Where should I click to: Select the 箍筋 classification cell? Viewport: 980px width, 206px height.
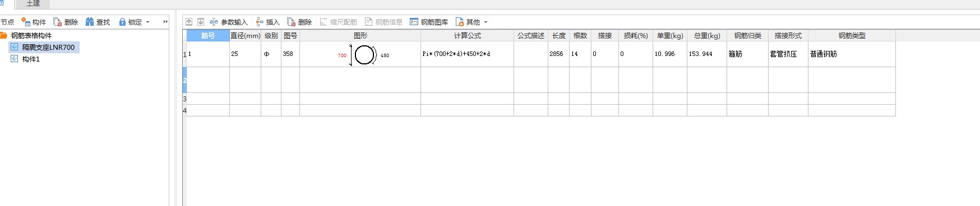click(x=747, y=54)
